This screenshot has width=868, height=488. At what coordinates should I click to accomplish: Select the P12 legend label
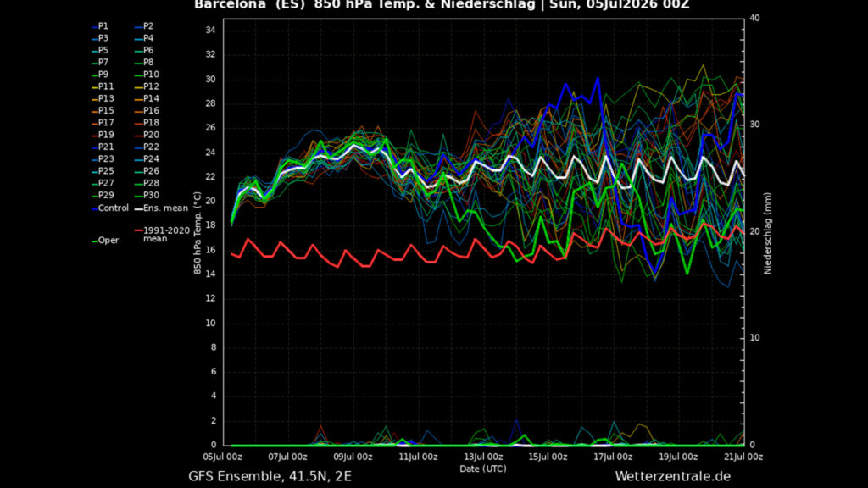[147, 86]
